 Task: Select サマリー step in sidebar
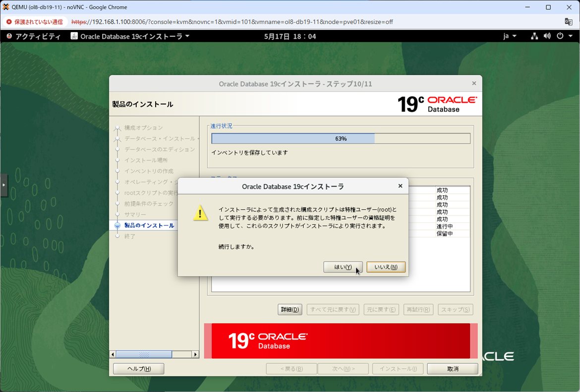click(135, 215)
